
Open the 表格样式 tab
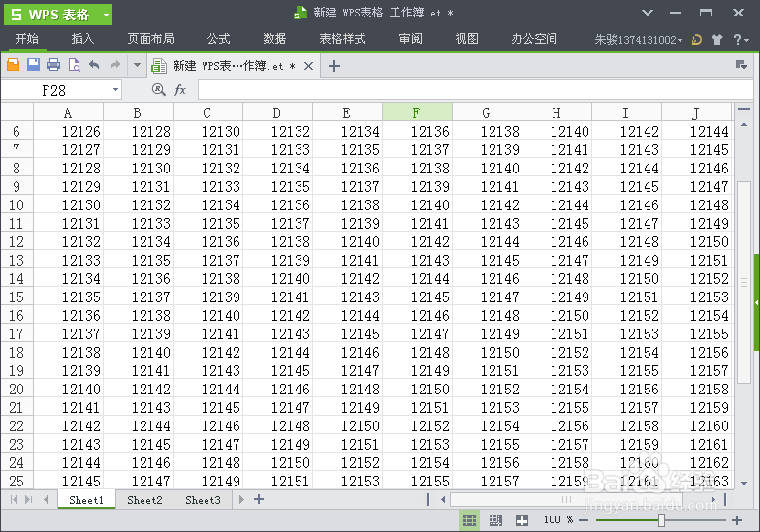tap(343, 39)
